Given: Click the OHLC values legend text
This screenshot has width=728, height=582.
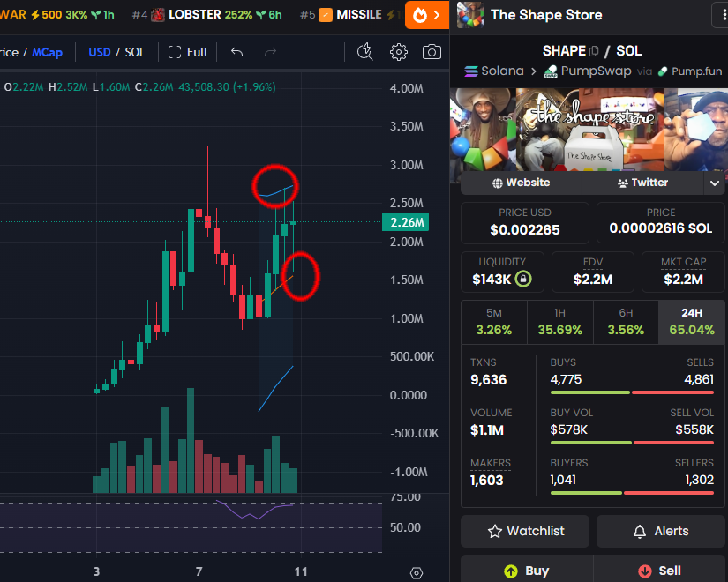Looking at the screenshot, I should coord(139,87).
